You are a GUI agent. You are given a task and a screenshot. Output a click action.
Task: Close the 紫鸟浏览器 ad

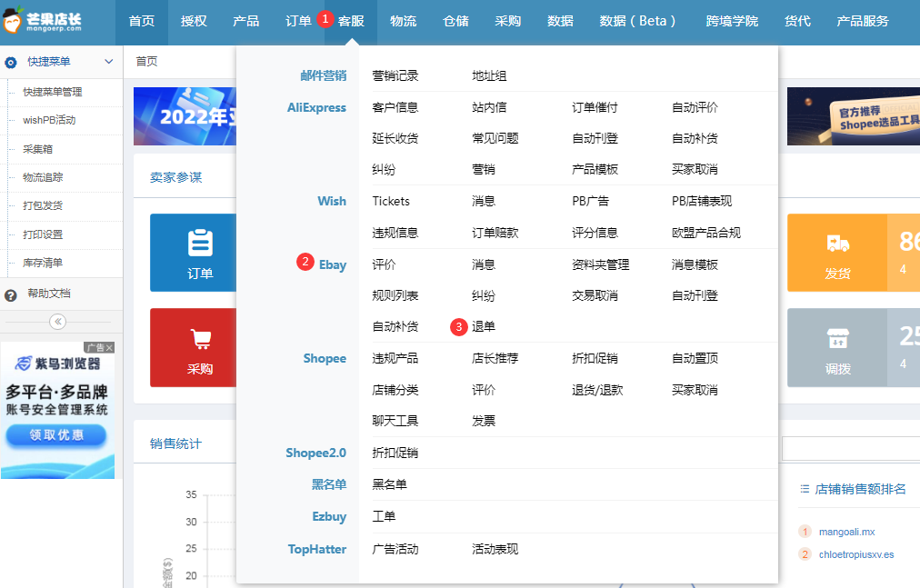tap(109, 348)
